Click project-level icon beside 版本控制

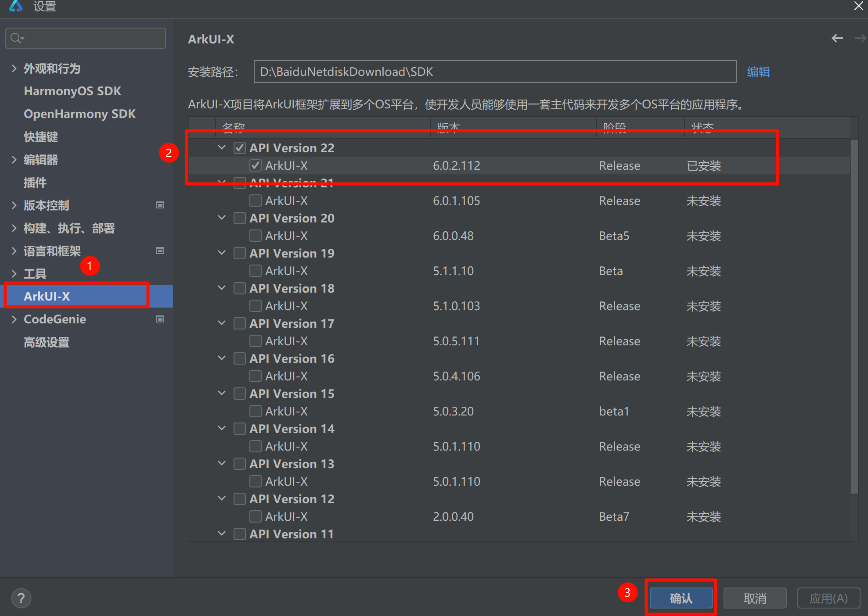point(160,205)
